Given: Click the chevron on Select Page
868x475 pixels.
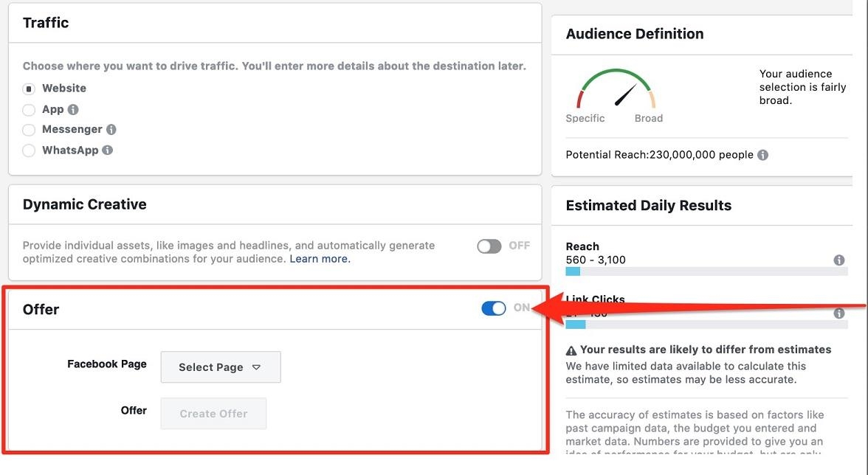Looking at the screenshot, I should click(256, 367).
